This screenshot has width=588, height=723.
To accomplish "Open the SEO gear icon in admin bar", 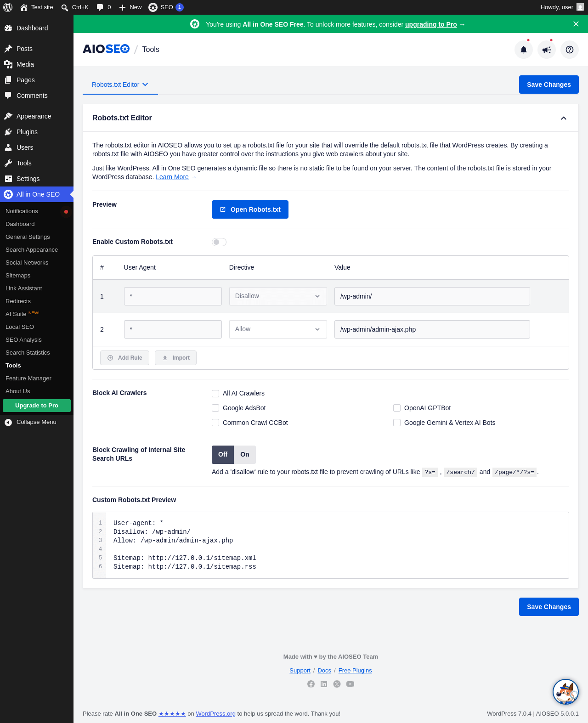I will pyautogui.click(x=153, y=7).
